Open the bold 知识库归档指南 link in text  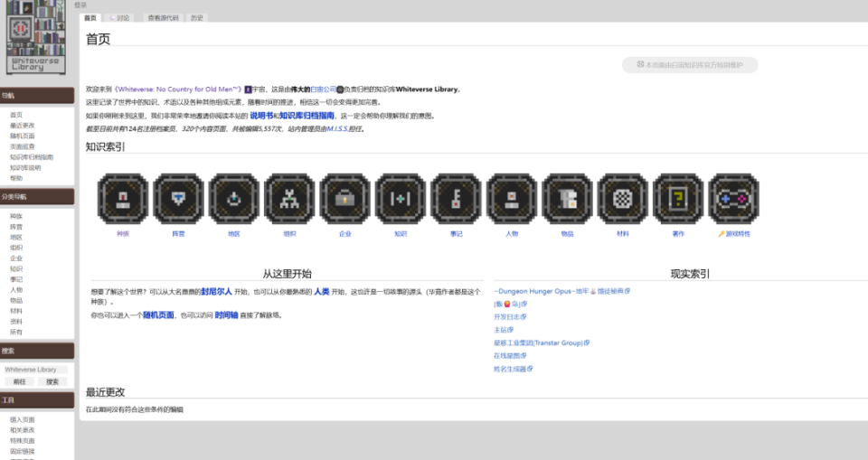307,116
